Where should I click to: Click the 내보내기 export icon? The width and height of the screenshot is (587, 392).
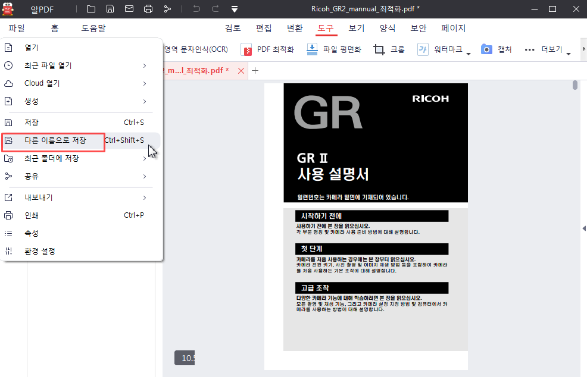tap(8, 197)
